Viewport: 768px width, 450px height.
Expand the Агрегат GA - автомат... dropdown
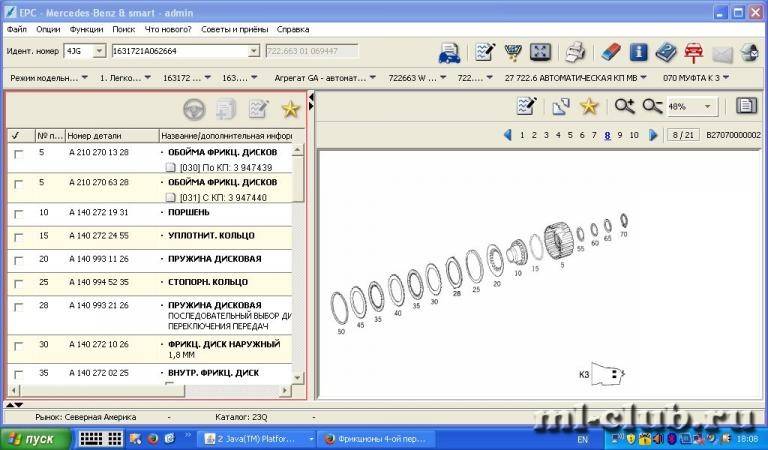(373, 77)
